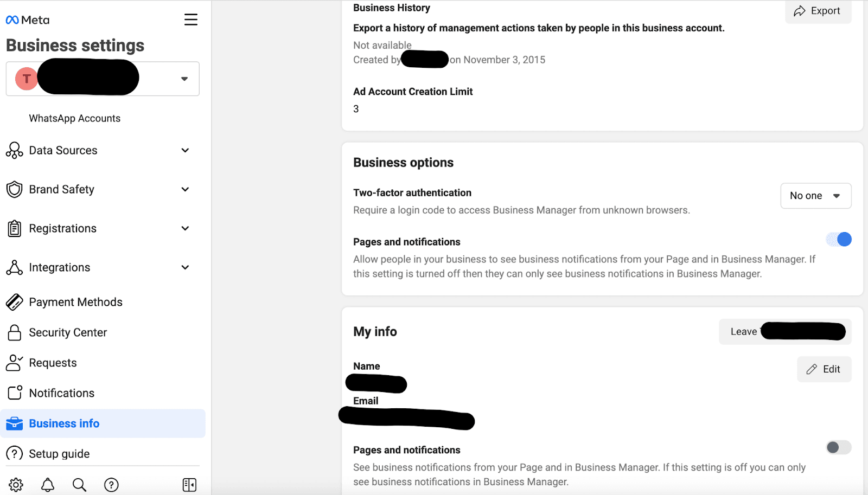
Task: Click the collapse sidebar panel icon
Action: pyautogui.click(x=189, y=485)
